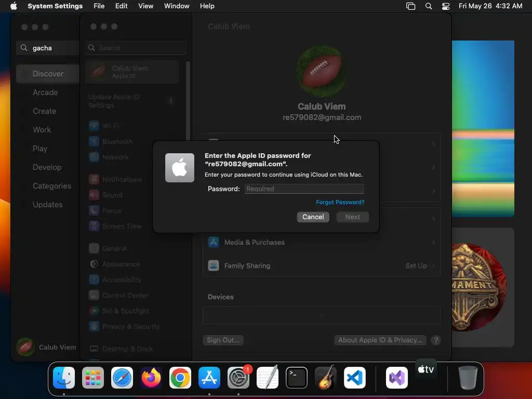The height and width of the screenshot is (399, 532).
Task: Open Control Center in menu bar
Action: click(x=445, y=6)
